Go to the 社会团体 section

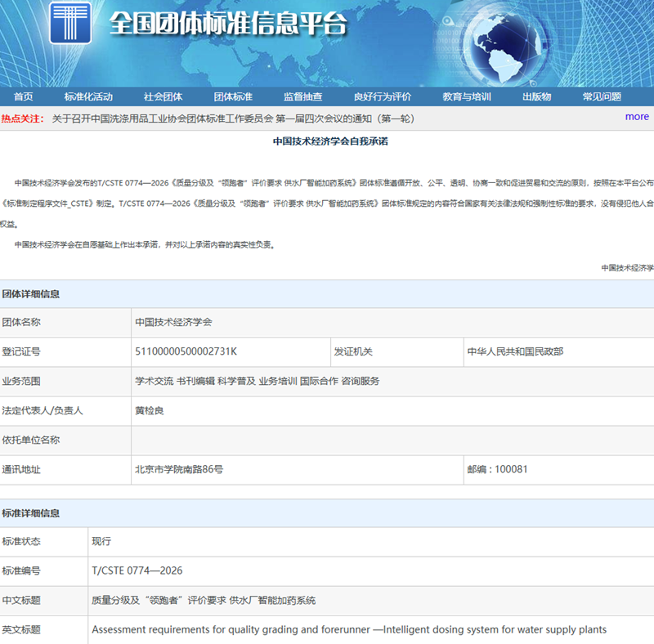click(x=163, y=96)
